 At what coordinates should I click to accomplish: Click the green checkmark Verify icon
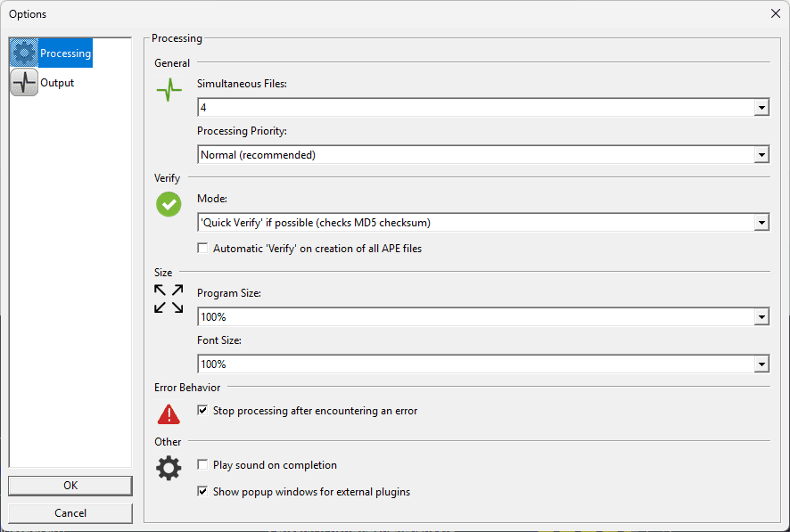coord(169,205)
